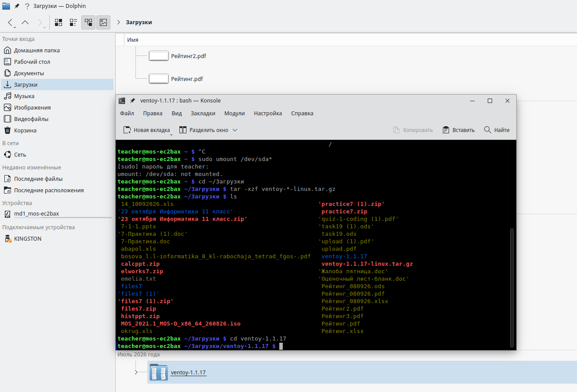
Task: Click Вставить in Konsole toolbar
Action: 459,130
